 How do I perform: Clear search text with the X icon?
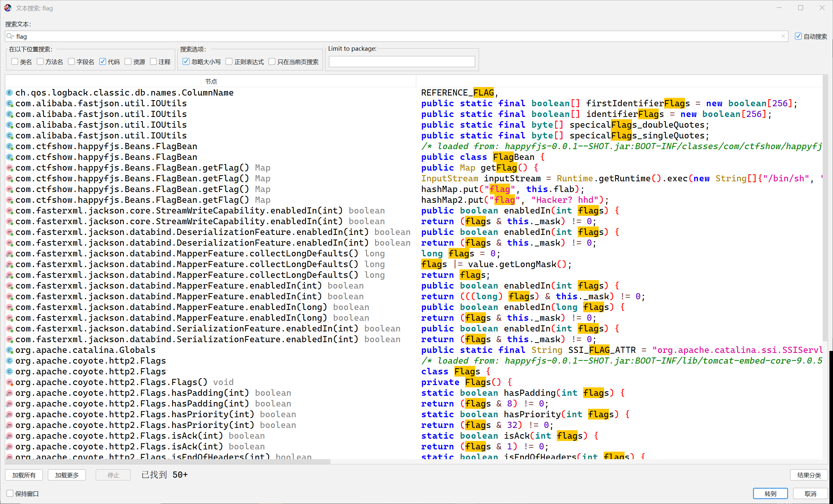[783, 36]
